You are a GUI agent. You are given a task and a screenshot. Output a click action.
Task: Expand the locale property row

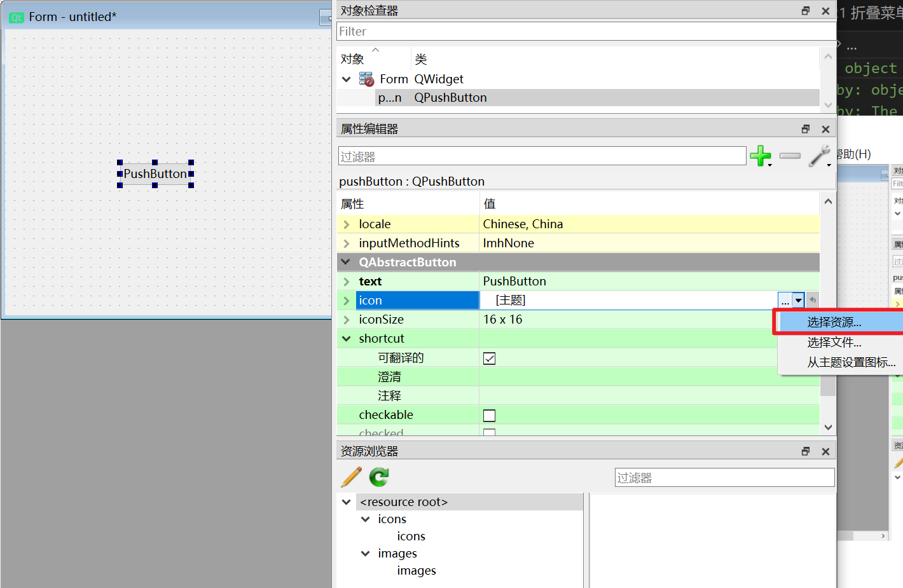point(347,224)
